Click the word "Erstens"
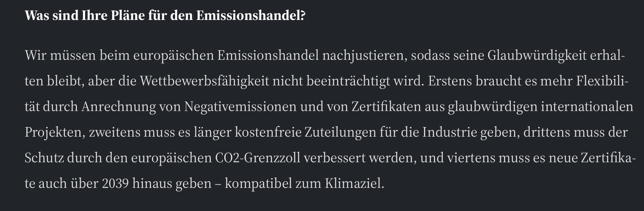Screen dimensions: 644x211 [450, 81]
